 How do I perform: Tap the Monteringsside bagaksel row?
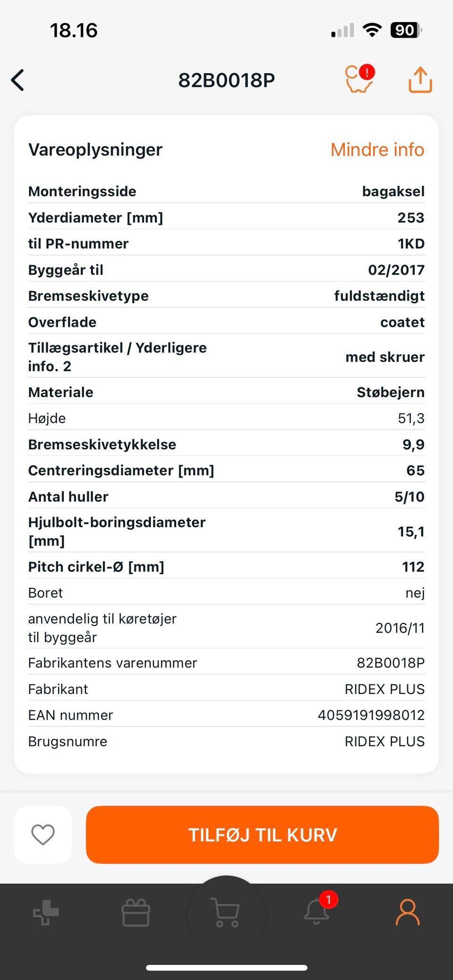point(226,191)
